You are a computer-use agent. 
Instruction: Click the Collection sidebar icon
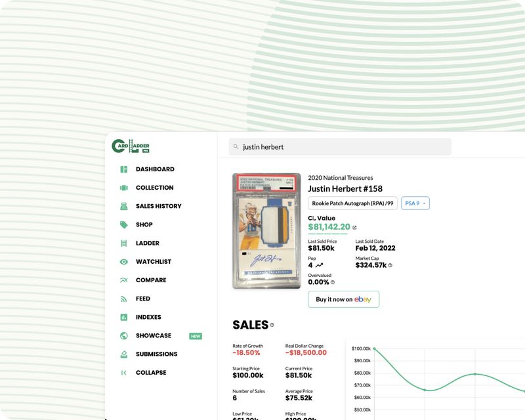pos(124,188)
